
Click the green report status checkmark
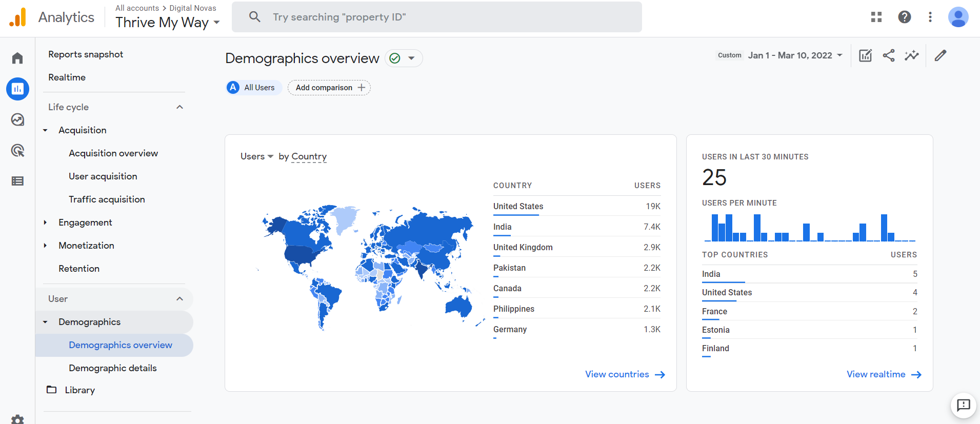(394, 58)
